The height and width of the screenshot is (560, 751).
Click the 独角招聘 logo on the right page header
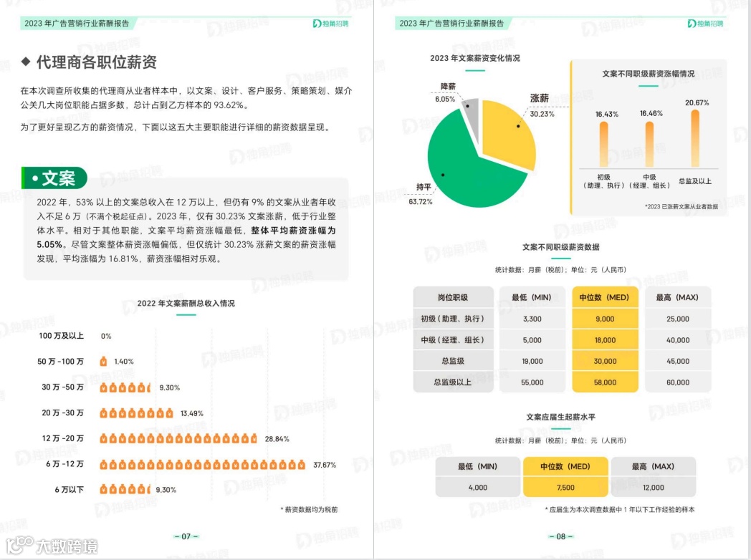(x=706, y=24)
